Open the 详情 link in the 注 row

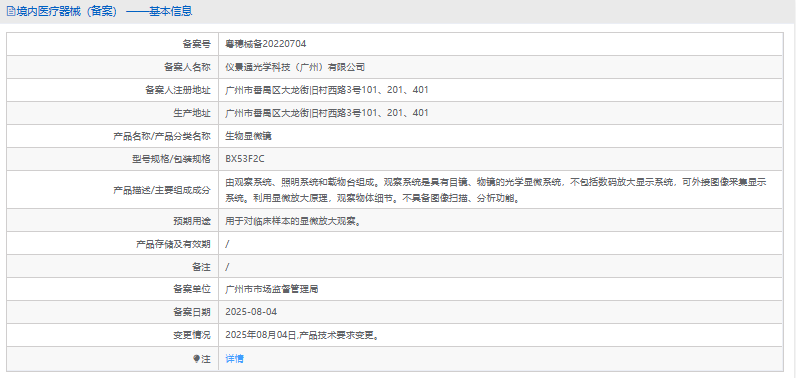coord(234,359)
